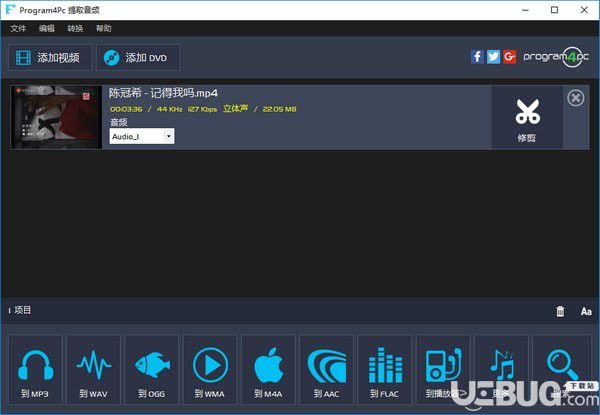Open the Google Plus icon
The height and width of the screenshot is (415, 600).
pos(509,57)
